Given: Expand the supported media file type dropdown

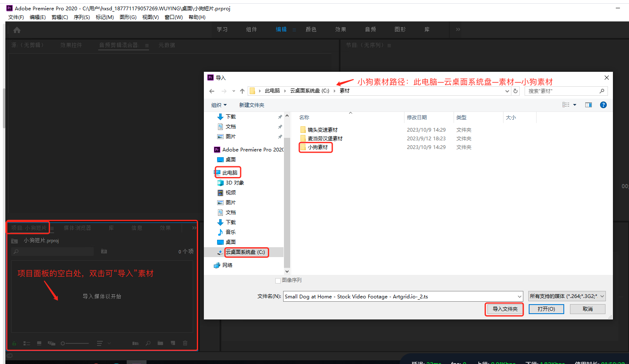Looking at the screenshot, I should 567,296.
